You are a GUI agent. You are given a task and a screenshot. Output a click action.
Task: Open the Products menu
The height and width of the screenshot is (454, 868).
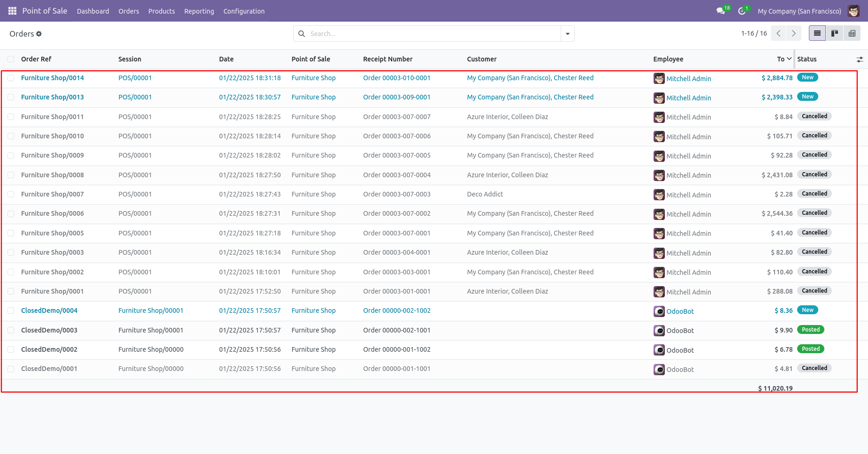coord(161,11)
